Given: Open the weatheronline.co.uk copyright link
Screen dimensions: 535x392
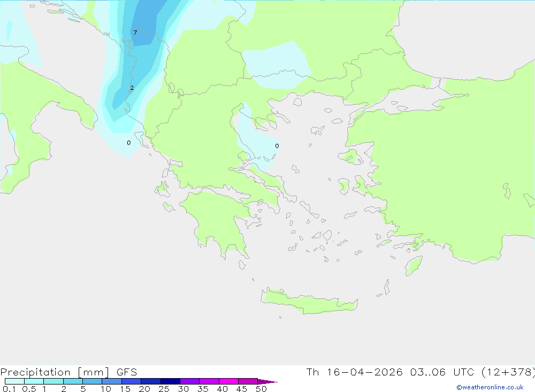Looking at the screenshot, I should tap(490, 387).
